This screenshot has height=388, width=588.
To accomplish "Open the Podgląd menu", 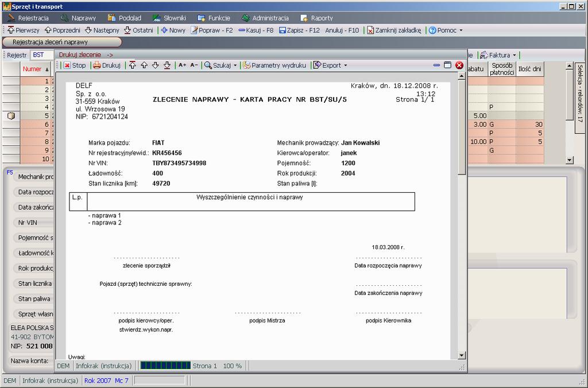I will (125, 18).
